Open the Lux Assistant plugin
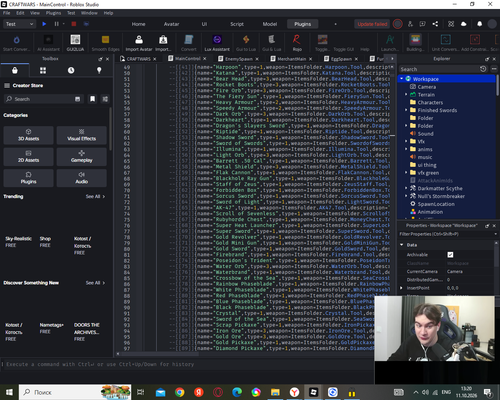The height and width of the screenshot is (400, 500). (x=217, y=43)
